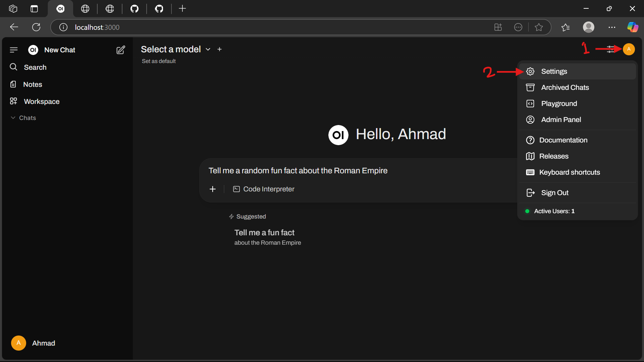Click Set as default link

click(159, 61)
